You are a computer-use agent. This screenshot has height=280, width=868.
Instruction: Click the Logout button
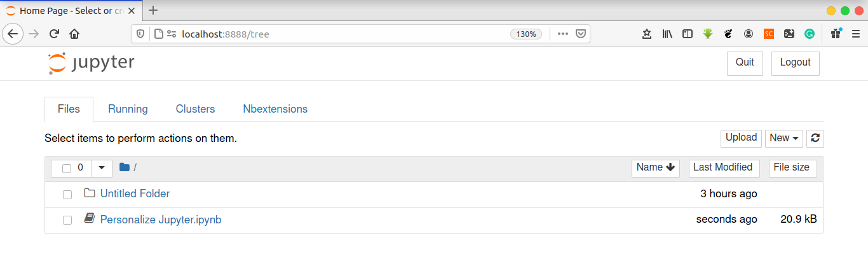(x=795, y=62)
